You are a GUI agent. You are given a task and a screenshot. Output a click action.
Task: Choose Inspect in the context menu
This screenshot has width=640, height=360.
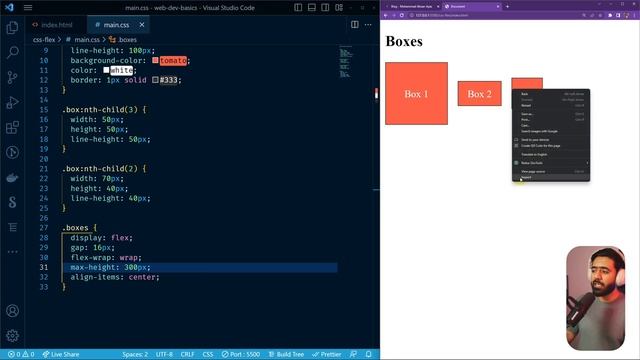point(551,178)
